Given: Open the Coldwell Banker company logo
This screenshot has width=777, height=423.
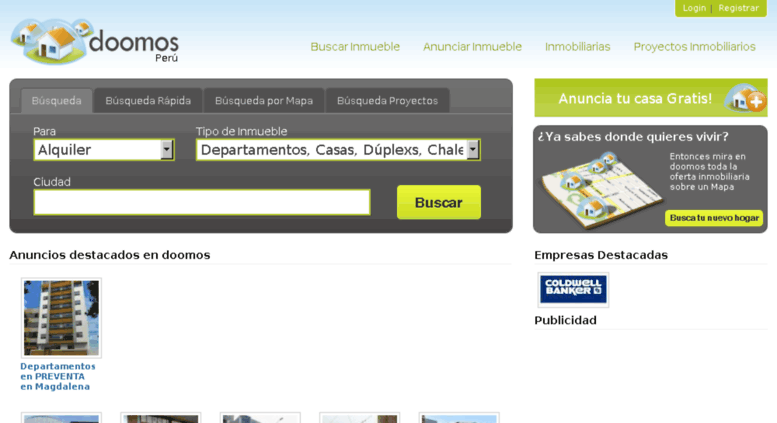Looking at the screenshot, I should point(573,290).
